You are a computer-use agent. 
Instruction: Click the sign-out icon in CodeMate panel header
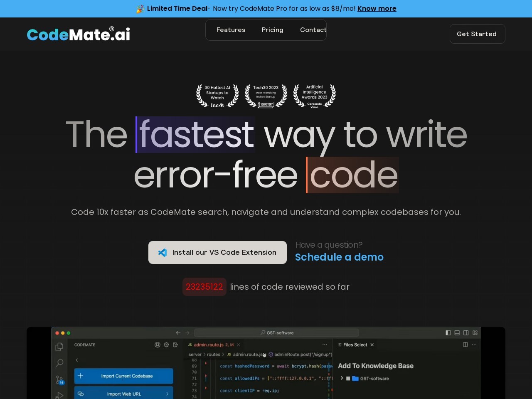[x=175, y=345]
